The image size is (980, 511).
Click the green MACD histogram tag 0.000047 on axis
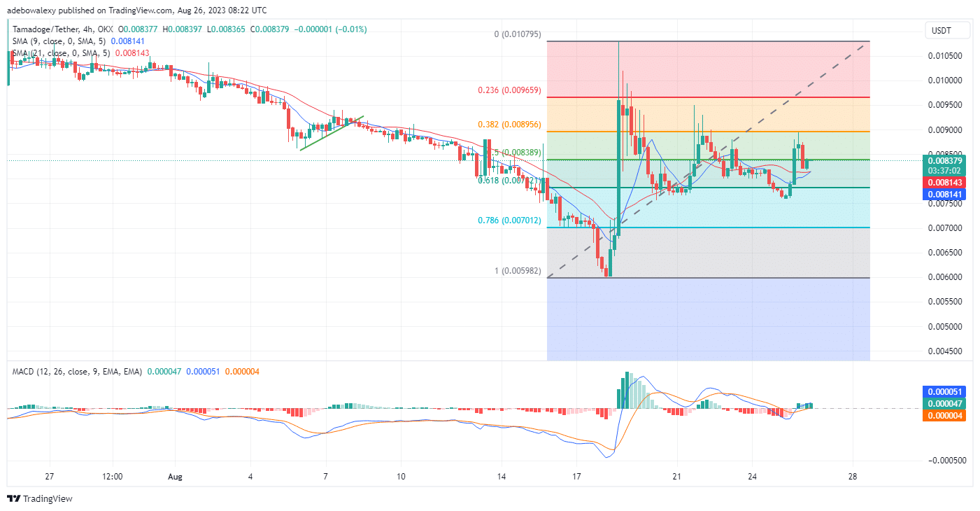coord(945,403)
